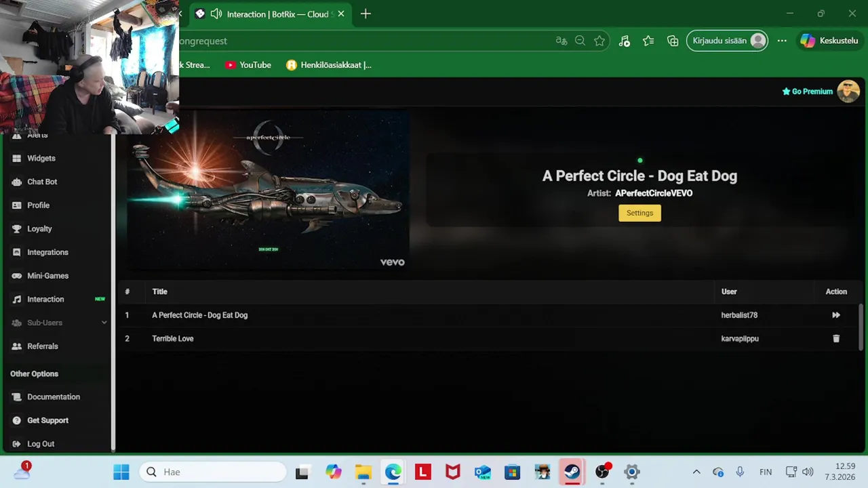Open Keskustelu Copilot chat
This screenshot has height=488, width=868.
click(x=829, y=41)
